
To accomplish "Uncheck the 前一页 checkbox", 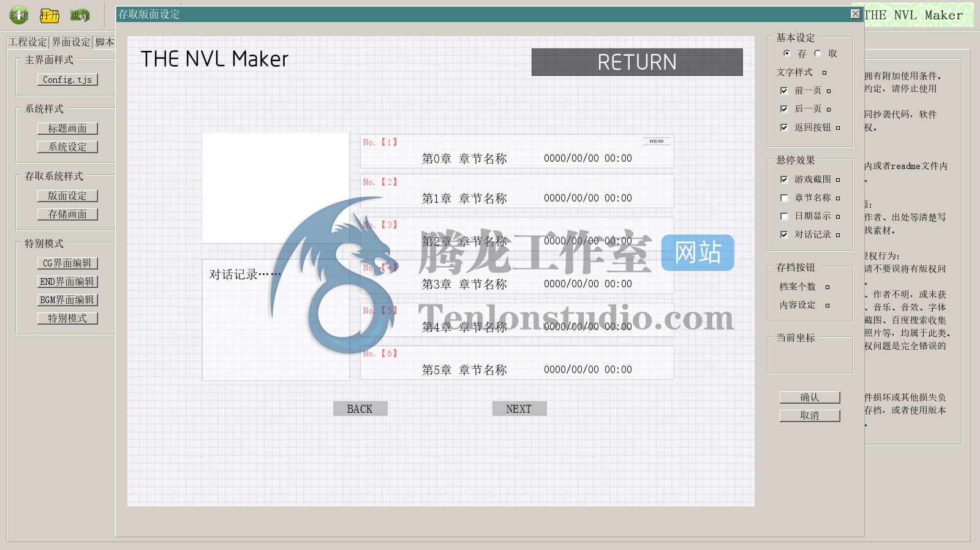I will pyautogui.click(x=784, y=91).
